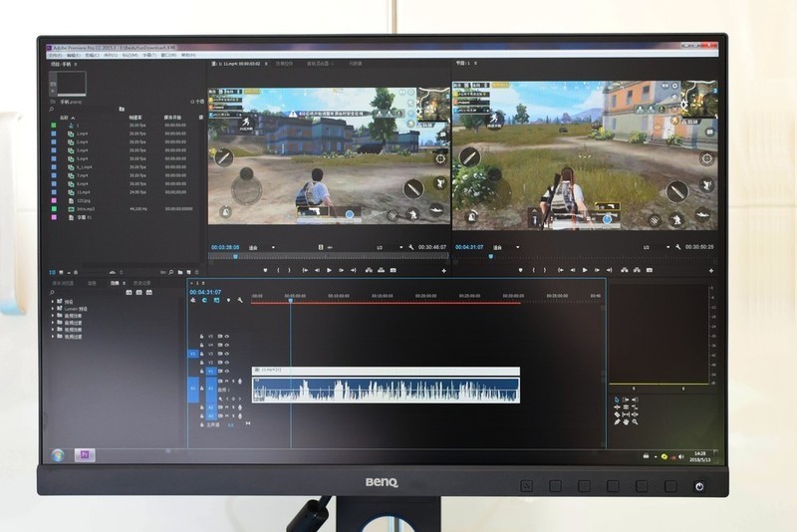797x532 pixels.
Task: Toggle Snap magnet in timeline
Action: pyautogui.click(x=204, y=300)
